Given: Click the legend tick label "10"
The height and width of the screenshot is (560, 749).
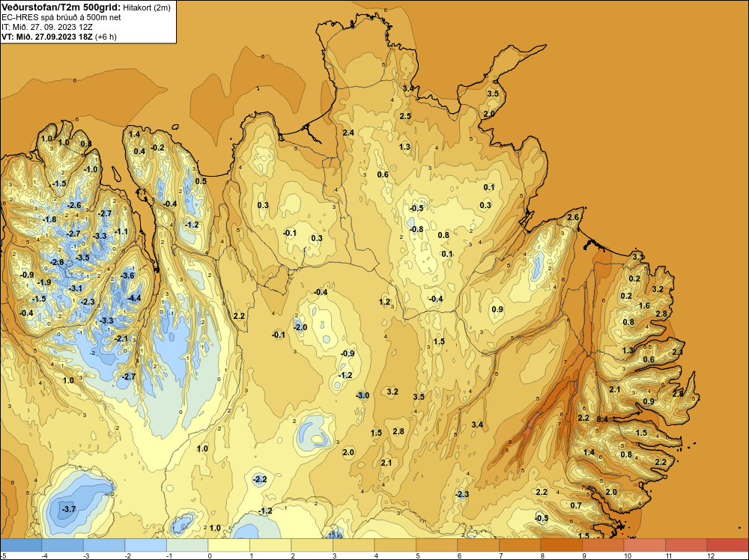Looking at the screenshot, I should (627, 556).
